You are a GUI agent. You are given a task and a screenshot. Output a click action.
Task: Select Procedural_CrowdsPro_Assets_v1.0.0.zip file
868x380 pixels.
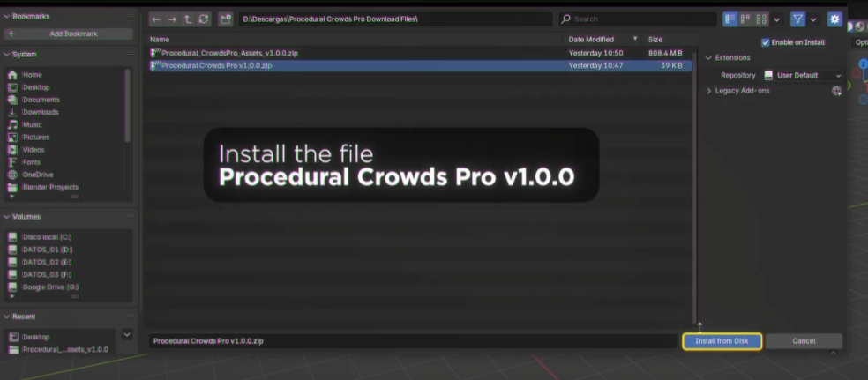(229, 53)
